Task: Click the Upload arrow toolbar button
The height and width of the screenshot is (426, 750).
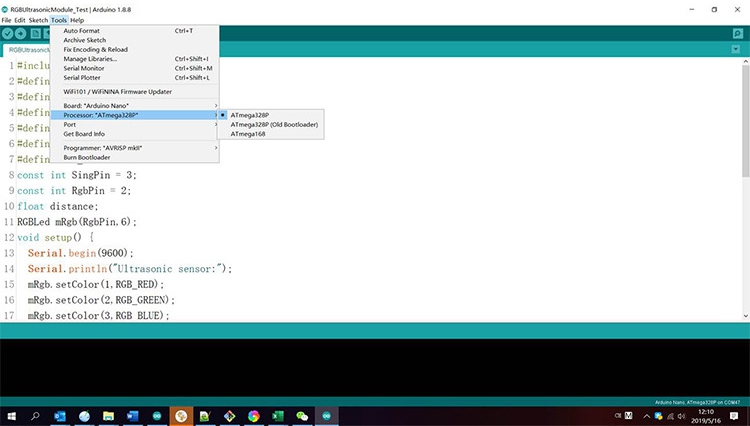Action: click(x=22, y=33)
